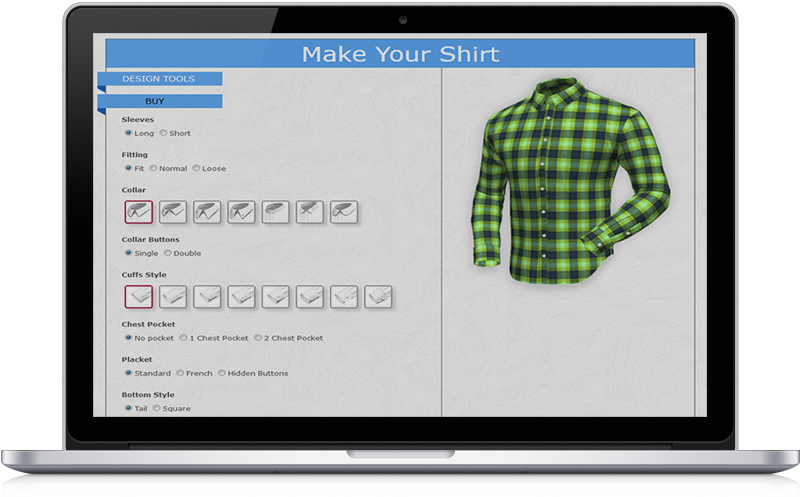Select Square bottom style
Image resolution: width=800 pixels, height=497 pixels.
[x=157, y=408]
